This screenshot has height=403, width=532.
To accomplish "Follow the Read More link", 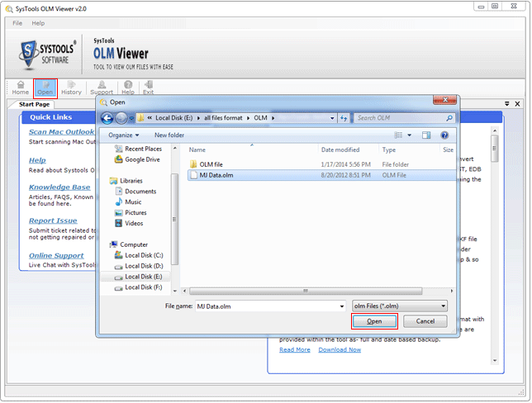I will click(x=294, y=350).
